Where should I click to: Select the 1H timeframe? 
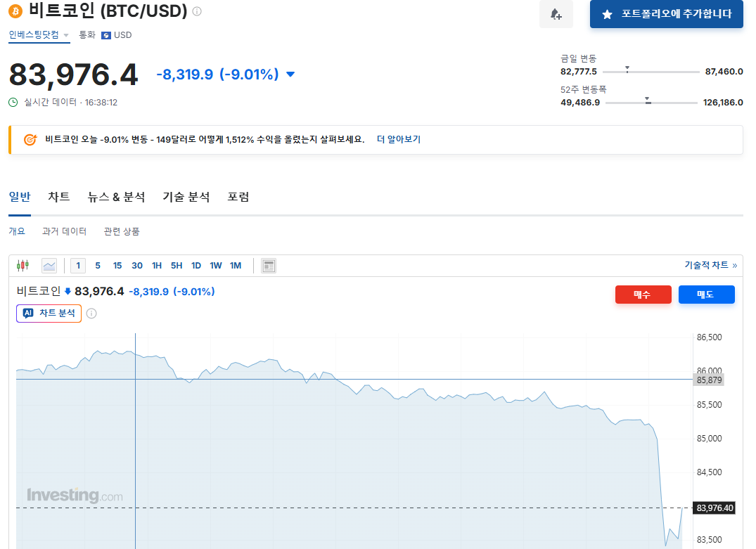click(x=156, y=265)
